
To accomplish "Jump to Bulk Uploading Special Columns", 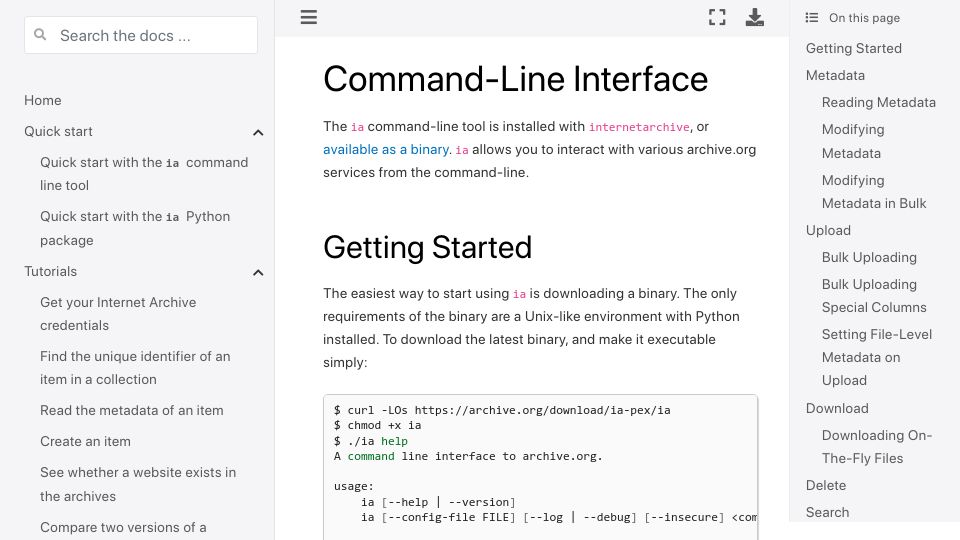I will [x=874, y=296].
